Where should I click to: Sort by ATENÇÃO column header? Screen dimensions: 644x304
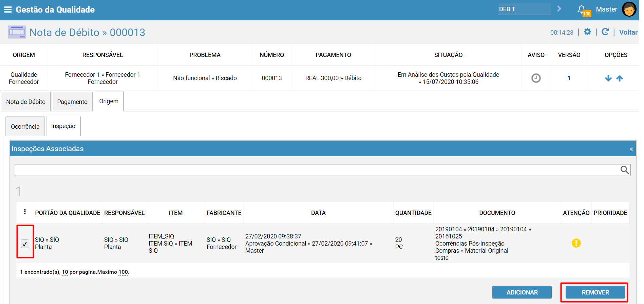[576, 213]
